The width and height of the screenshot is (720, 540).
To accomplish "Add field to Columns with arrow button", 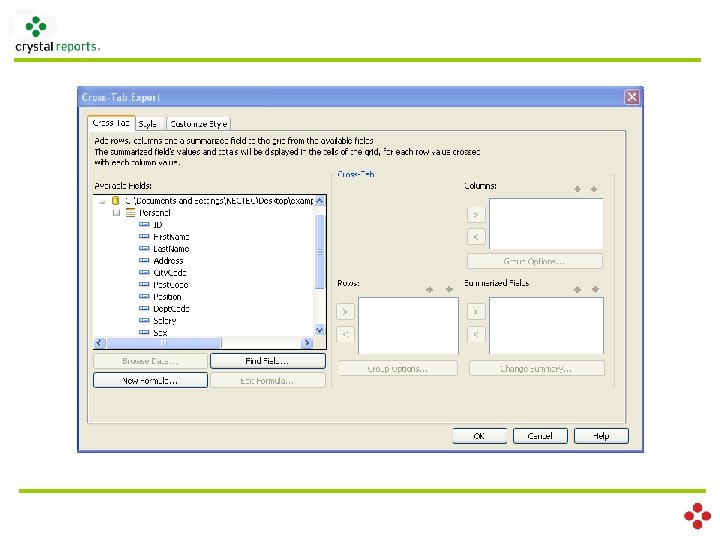I will (476, 214).
